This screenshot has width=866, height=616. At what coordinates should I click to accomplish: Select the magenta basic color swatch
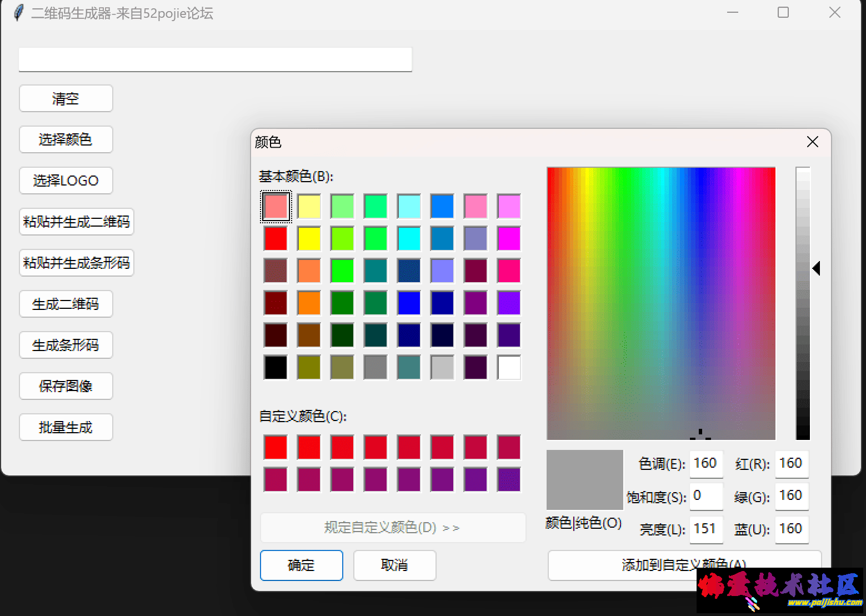pos(509,238)
